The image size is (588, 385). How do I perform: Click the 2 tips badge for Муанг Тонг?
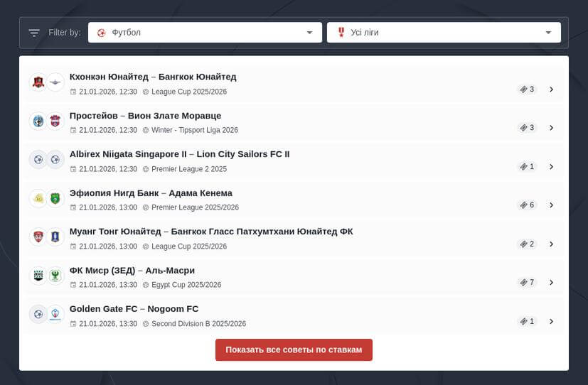(x=527, y=244)
